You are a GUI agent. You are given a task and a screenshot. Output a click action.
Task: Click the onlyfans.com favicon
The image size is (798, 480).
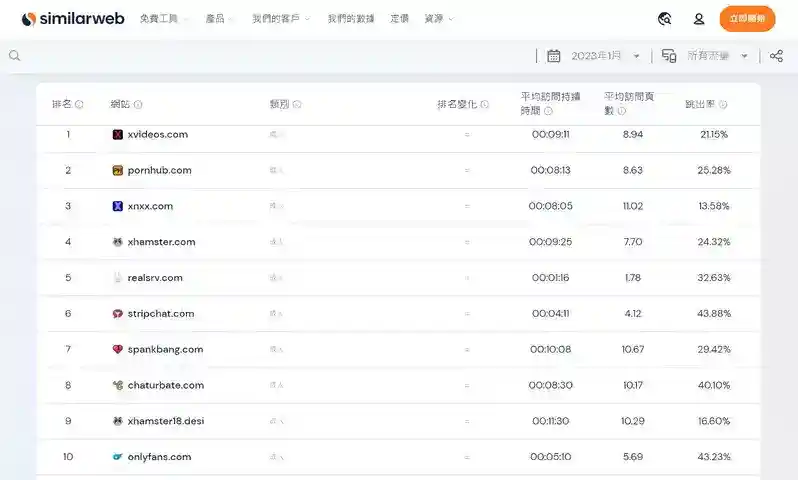coord(118,457)
